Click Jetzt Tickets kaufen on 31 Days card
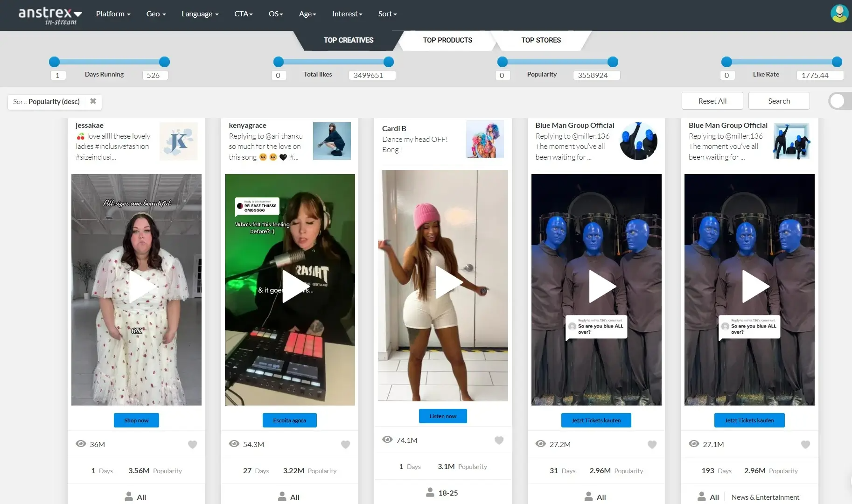 (596, 420)
